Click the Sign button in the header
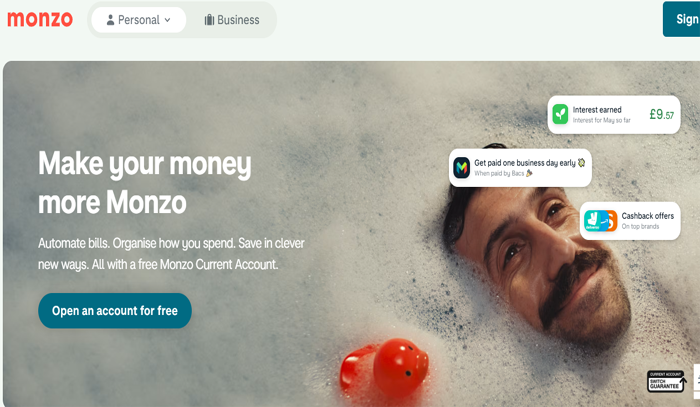700x407 pixels. [x=681, y=19]
